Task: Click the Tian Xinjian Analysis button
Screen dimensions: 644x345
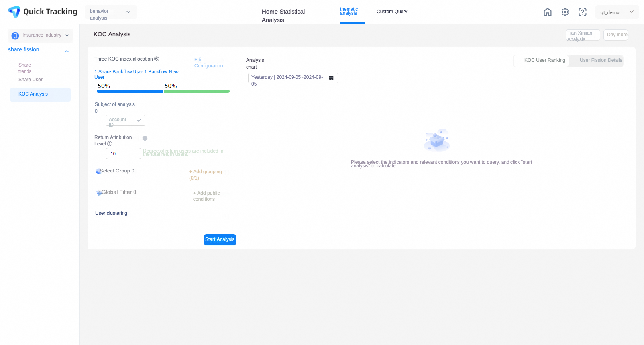Action: tap(583, 35)
